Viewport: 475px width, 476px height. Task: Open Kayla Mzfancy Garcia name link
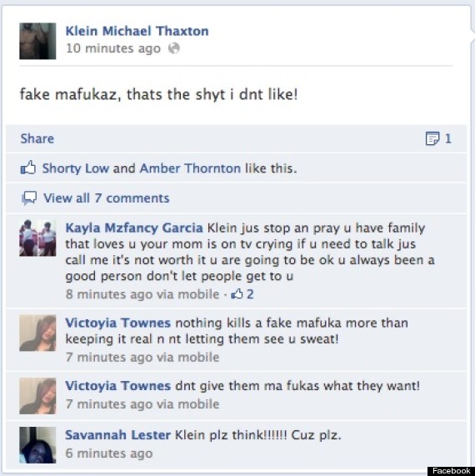134,228
